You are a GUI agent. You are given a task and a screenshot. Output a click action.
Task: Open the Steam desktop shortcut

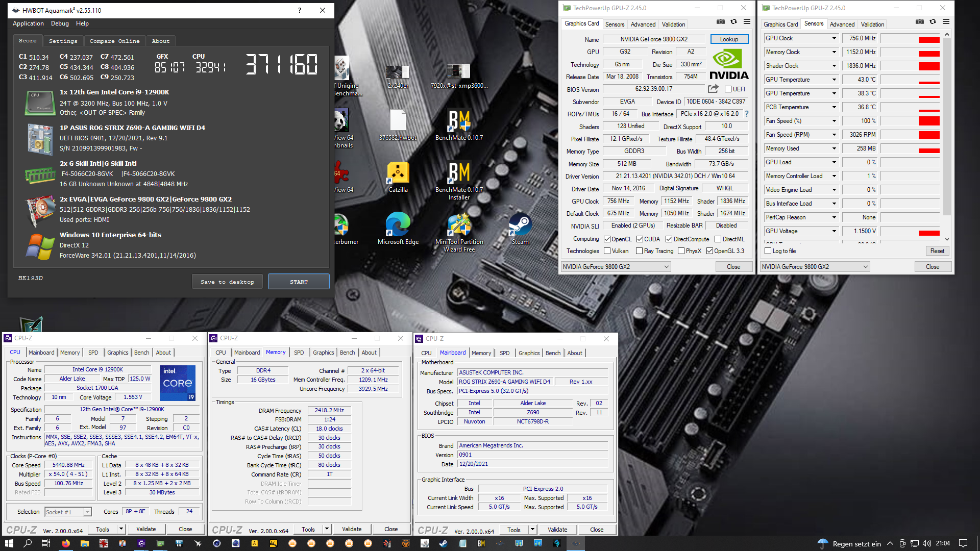[x=520, y=229]
